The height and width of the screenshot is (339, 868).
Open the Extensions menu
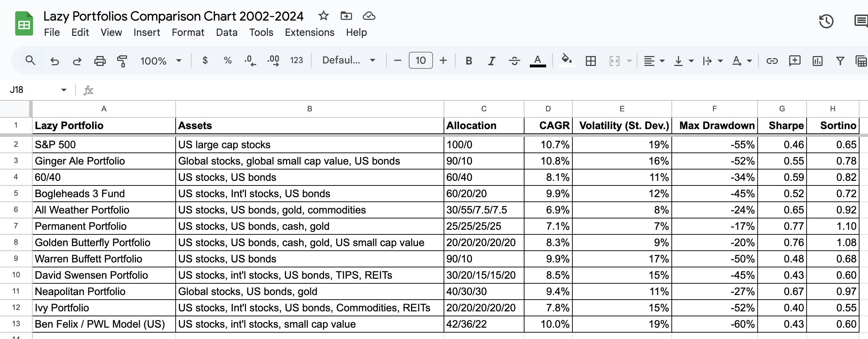pos(309,32)
